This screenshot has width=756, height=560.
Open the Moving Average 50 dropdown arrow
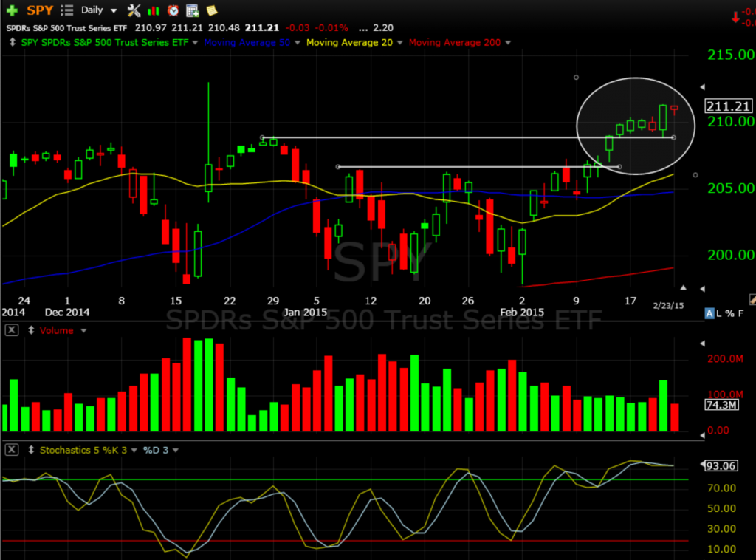(x=298, y=42)
